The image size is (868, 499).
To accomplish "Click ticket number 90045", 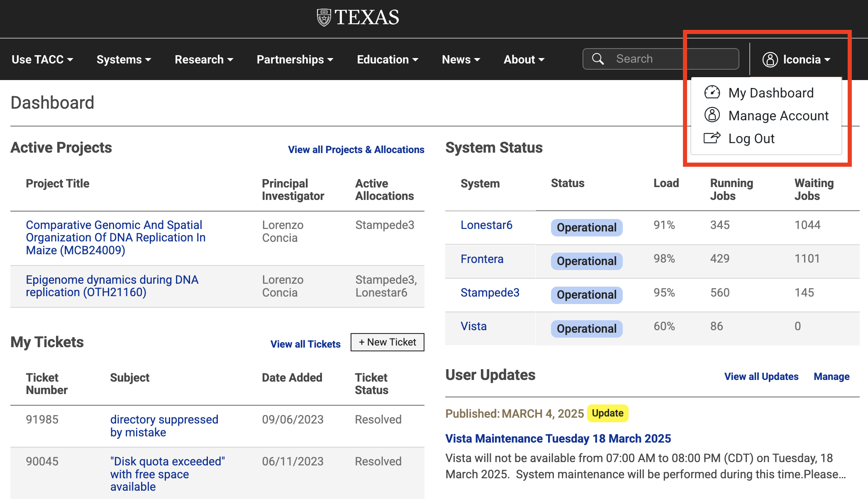I will point(42,461).
